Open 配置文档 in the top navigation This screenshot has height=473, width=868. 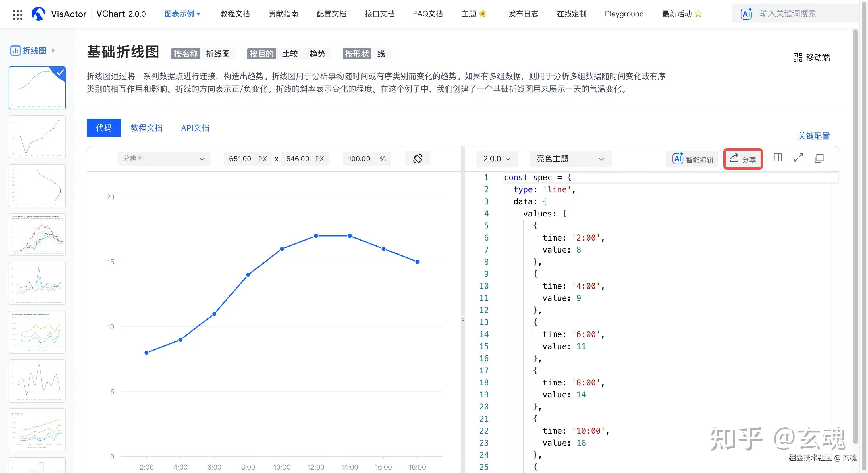tap(331, 14)
